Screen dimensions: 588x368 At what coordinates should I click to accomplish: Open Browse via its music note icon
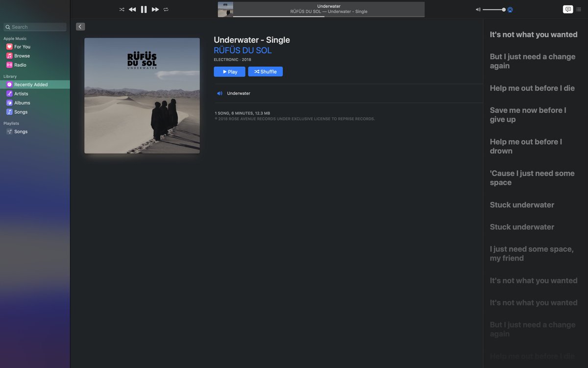9,56
